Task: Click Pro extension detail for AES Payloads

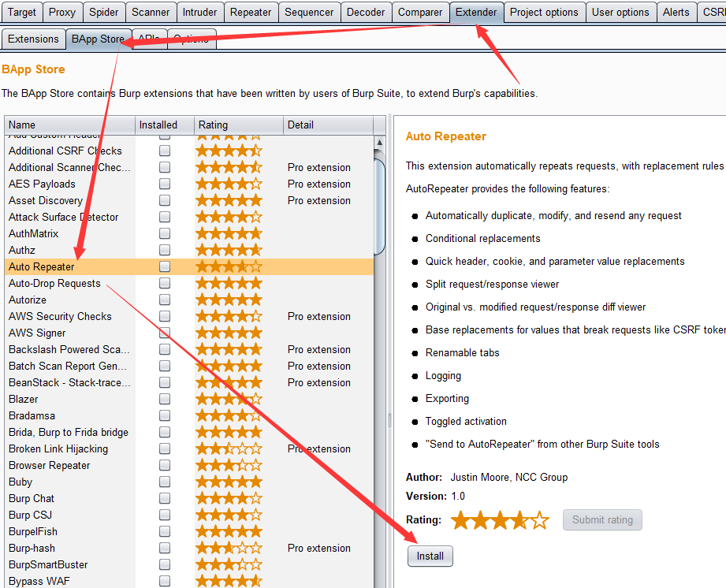Action: point(319,184)
